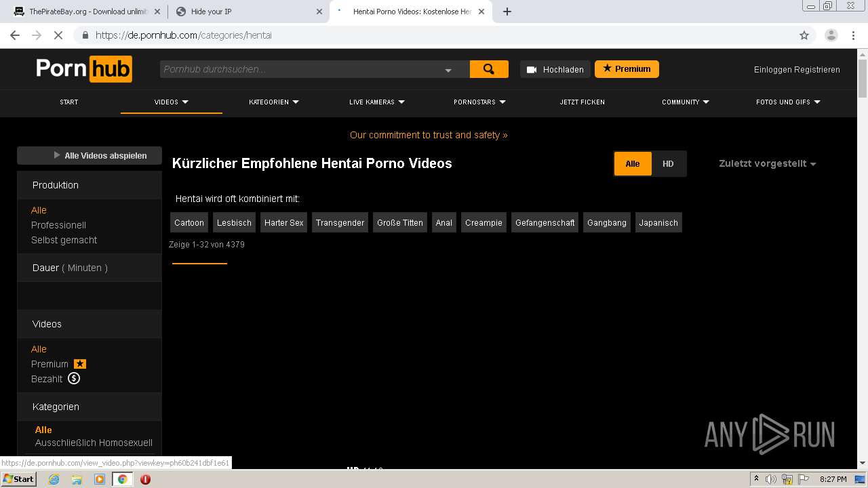Switch video filter to HD
The image size is (868, 488).
668,163
